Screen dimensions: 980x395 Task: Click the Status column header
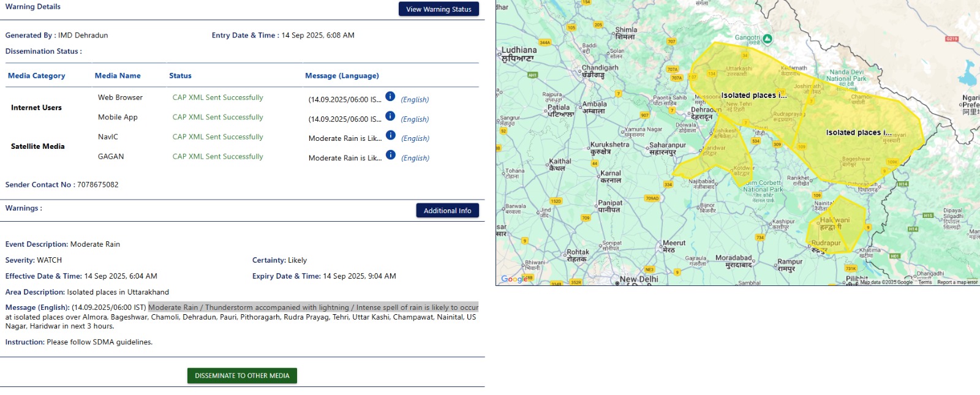click(x=180, y=76)
